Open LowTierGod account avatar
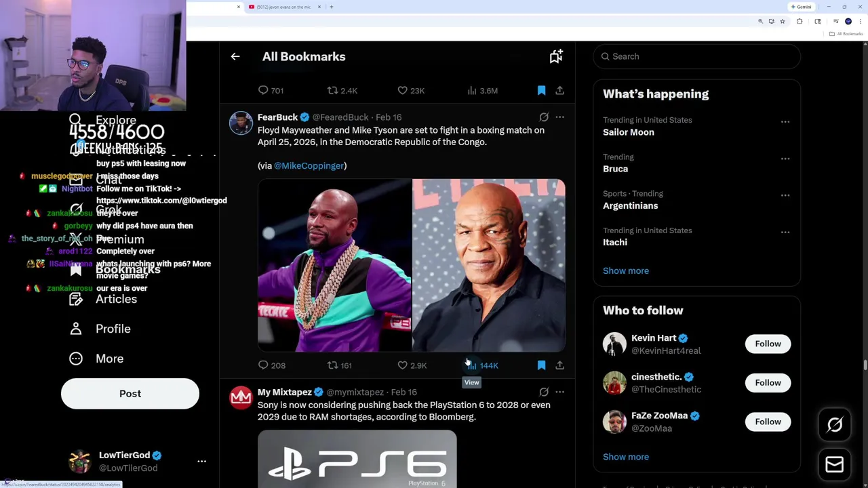The width and height of the screenshot is (868, 488). pos(80,462)
